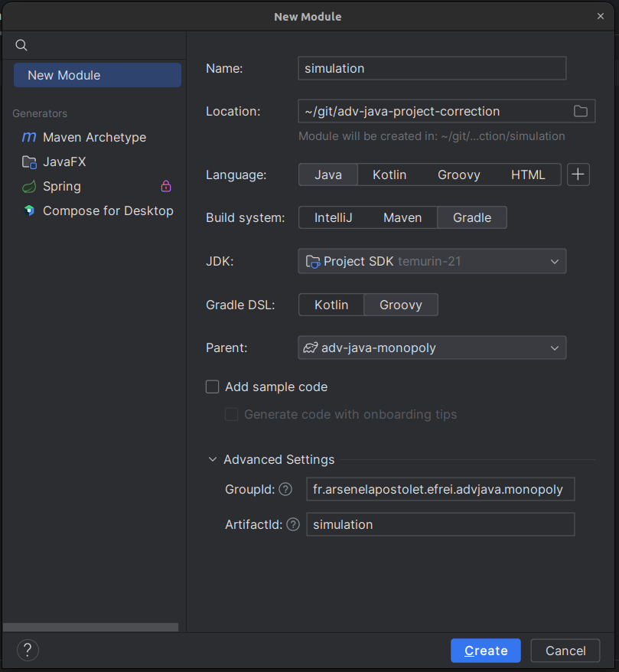Click the GroupId input field
This screenshot has height=672, width=619.
(441, 489)
